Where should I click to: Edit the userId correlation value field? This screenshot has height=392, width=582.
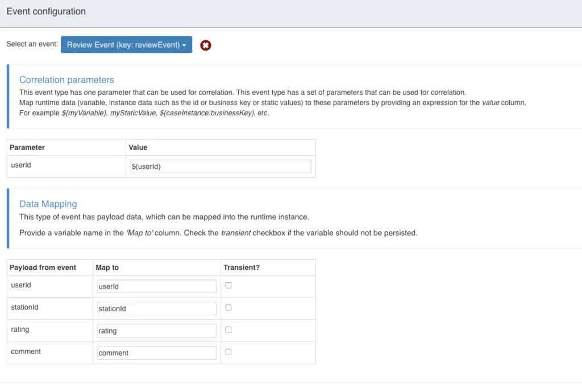pos(221,166)
